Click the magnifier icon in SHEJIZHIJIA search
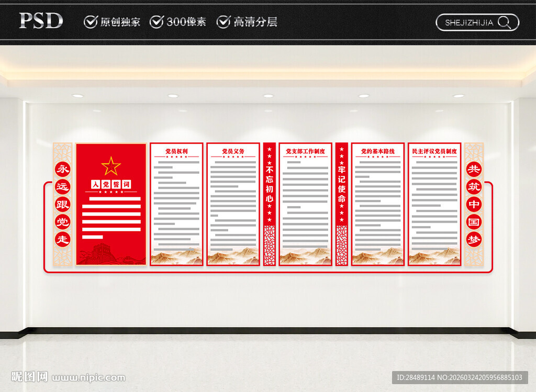The image size is (536, 392). point(504,23)
